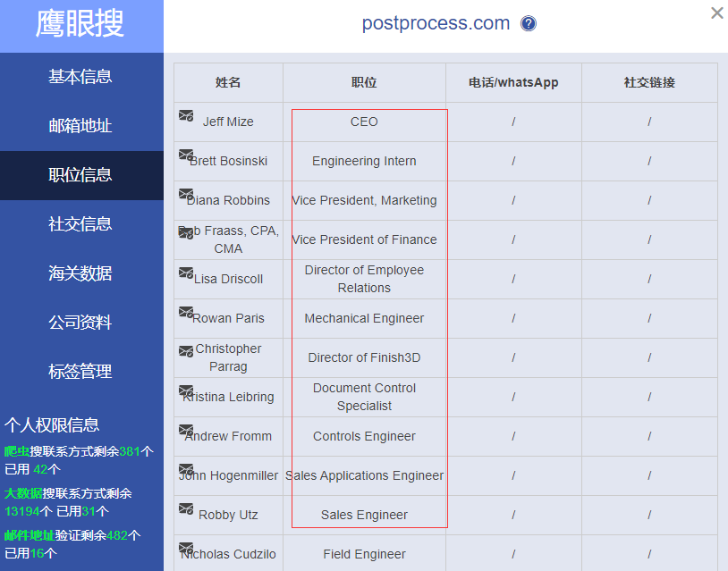This screenshot has height=571, width=728.
Task: Click the 大数据 remaining quota value 13194
Action: pyautogui.click(x=22, y=512)
